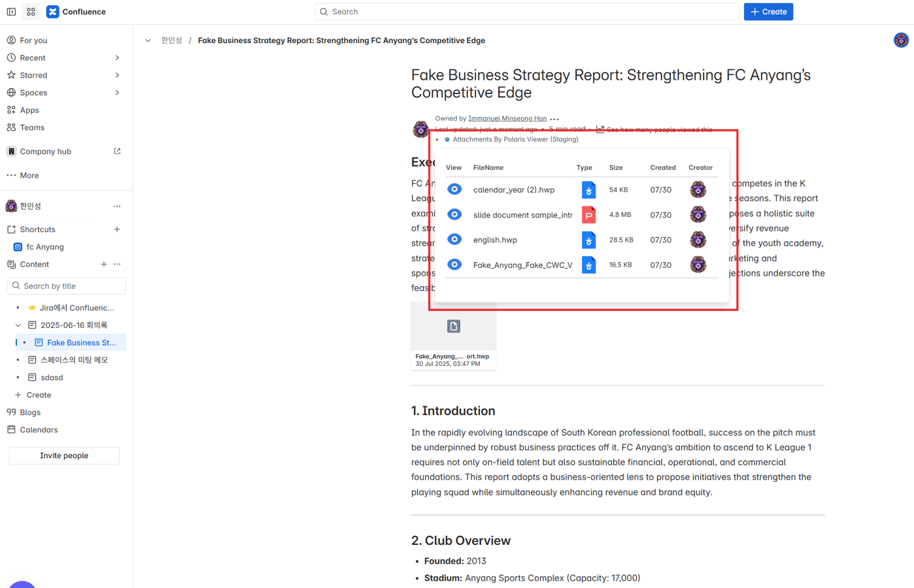View the calendar_year (2).hwp file
Image resolution: width=914 pixels, height=588 pixels.
point(454,189)
